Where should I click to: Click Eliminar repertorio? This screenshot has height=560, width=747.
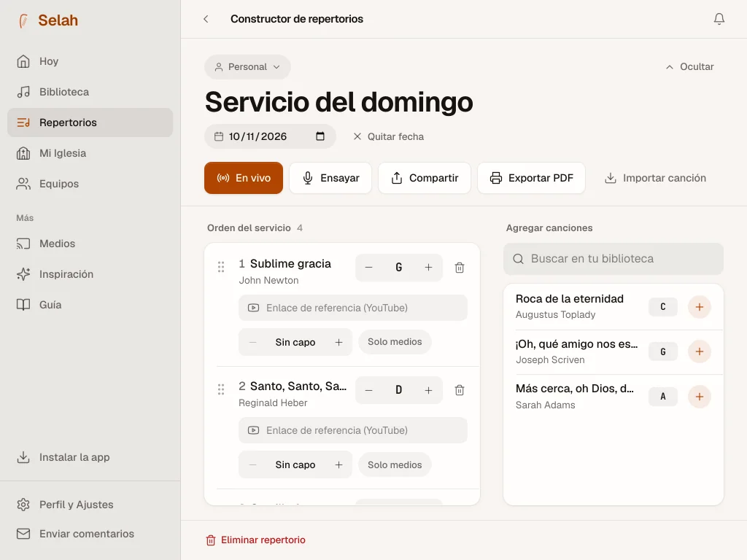click(256, 540)
